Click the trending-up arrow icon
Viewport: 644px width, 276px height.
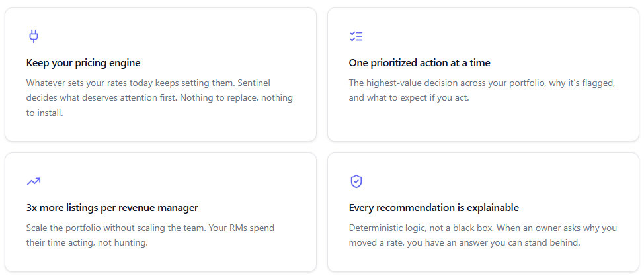click(x=34, y=181)
